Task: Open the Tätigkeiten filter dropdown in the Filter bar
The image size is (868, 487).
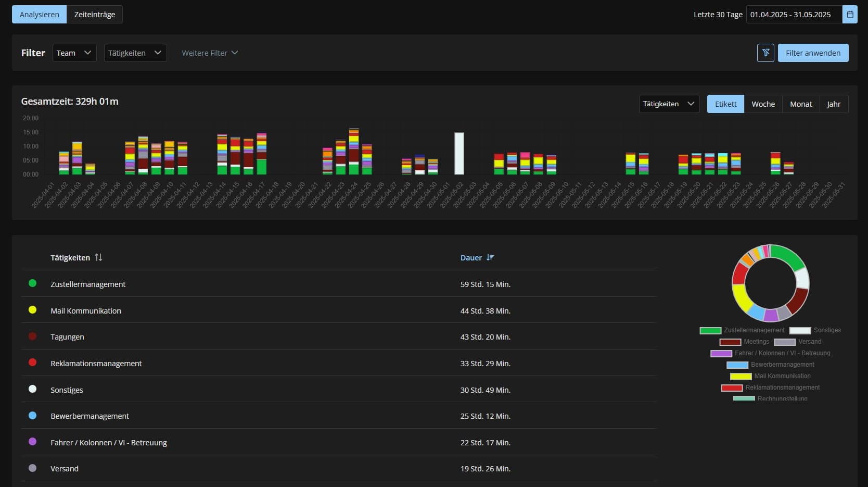Action: point(135,53)
